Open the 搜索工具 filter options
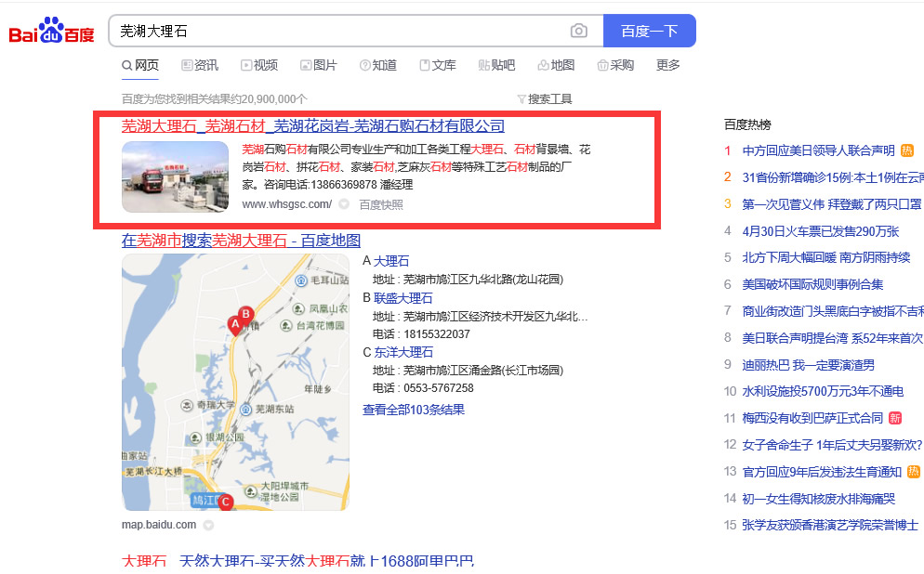Screen dimensions: 924x574 point(545,99)
